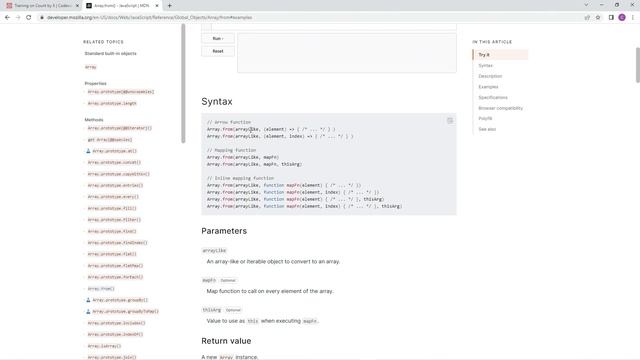Open a new tab with plus icon

(169, 6)
